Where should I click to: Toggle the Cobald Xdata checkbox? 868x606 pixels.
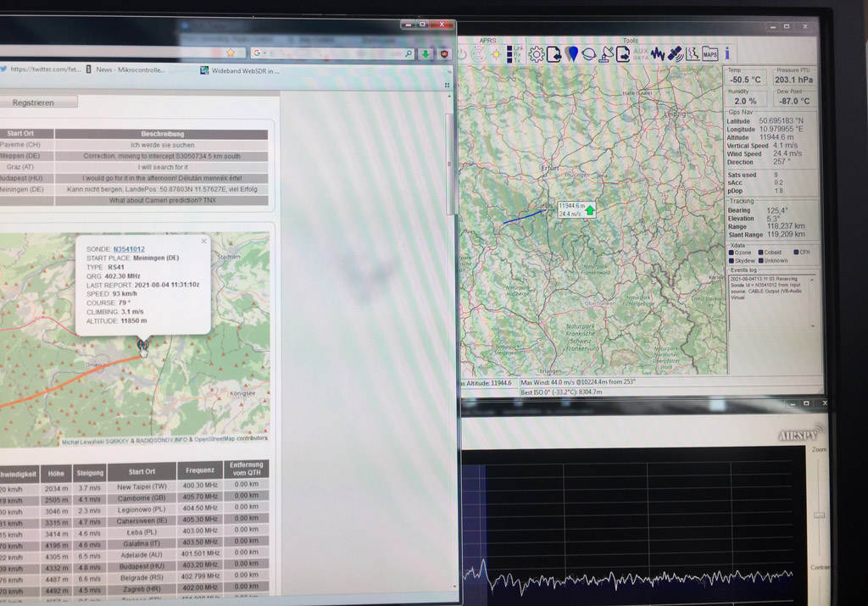[761, 252]
